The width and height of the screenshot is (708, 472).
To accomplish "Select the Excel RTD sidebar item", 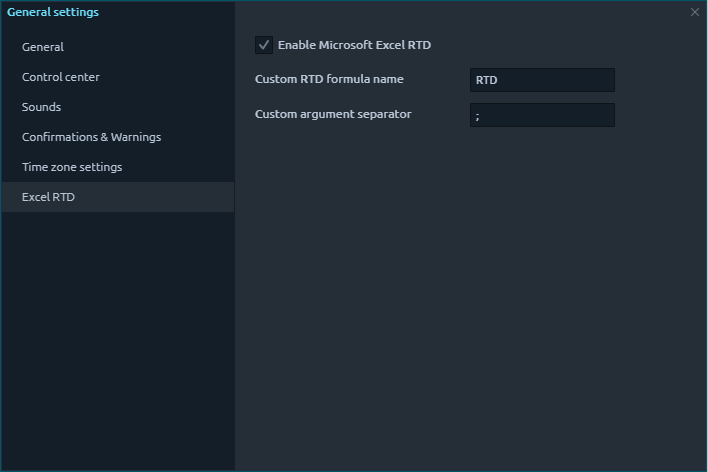I will click(49, 197).
